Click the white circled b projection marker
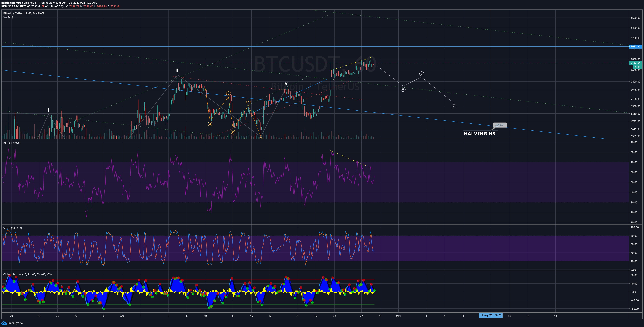The image size is (644, 327). pos(421,74)
